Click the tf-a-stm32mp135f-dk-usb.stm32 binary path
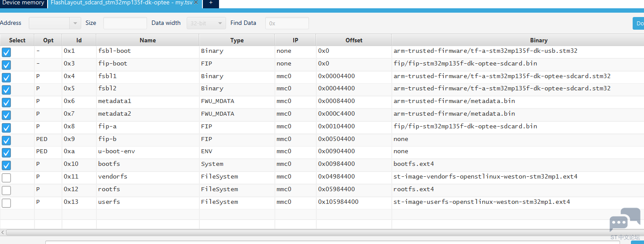 click(485, 51)
